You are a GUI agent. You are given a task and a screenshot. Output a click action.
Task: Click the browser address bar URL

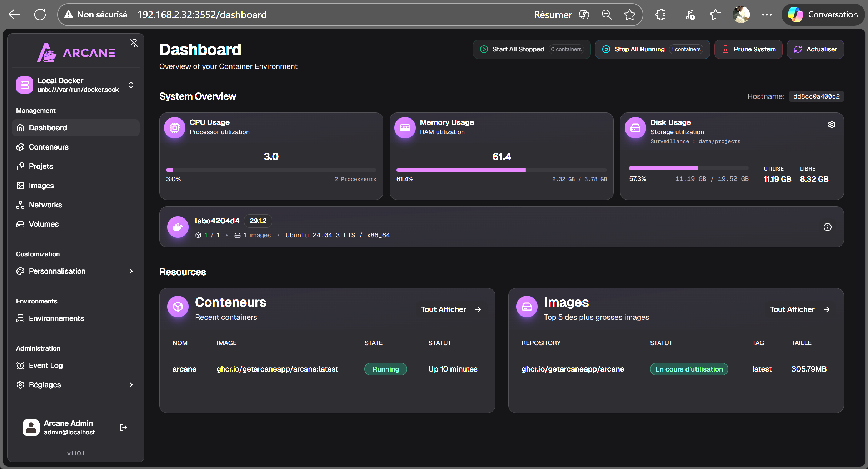pyautogui.click(x=202, y=15)
